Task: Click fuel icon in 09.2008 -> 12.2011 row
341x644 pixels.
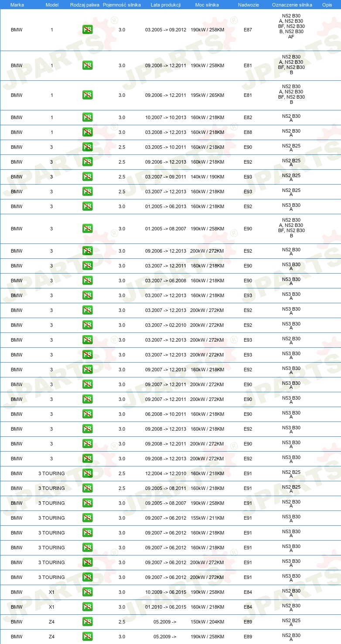Action: (87, 444)
